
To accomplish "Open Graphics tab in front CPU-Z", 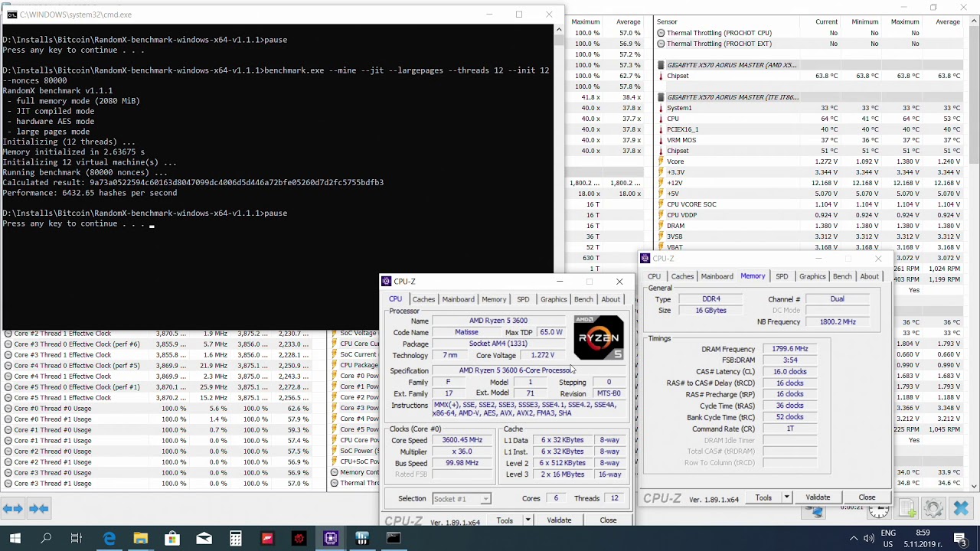I will [554, 299].
